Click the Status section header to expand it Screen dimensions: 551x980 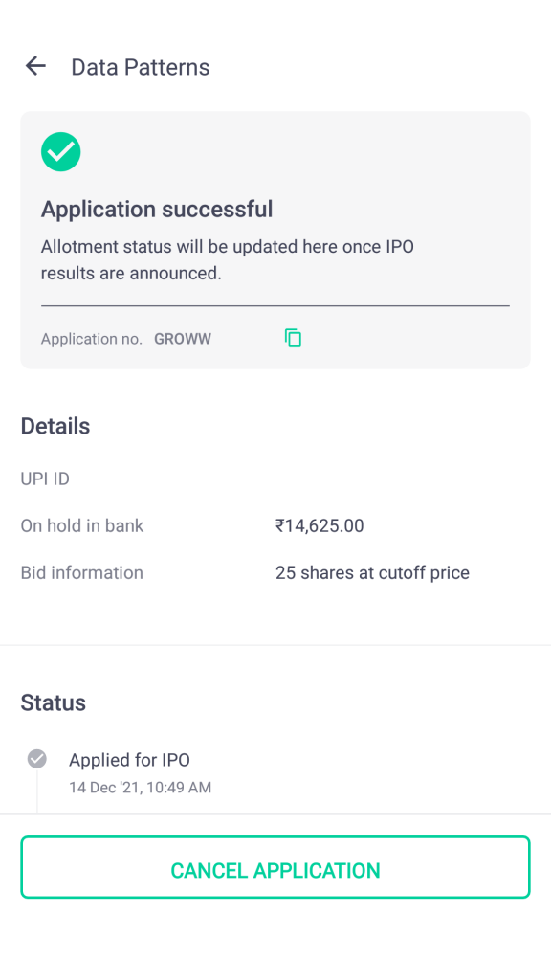(x=53, y=702)
